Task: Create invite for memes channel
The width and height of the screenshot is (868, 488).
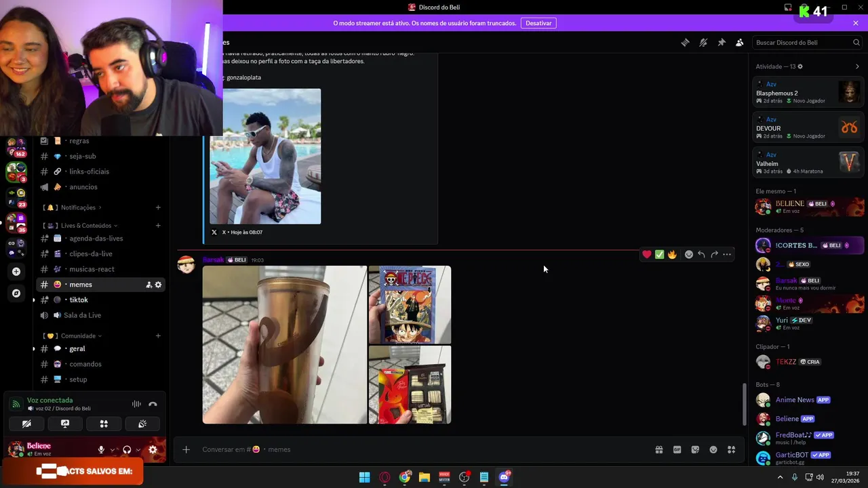Action: [149, 285]
